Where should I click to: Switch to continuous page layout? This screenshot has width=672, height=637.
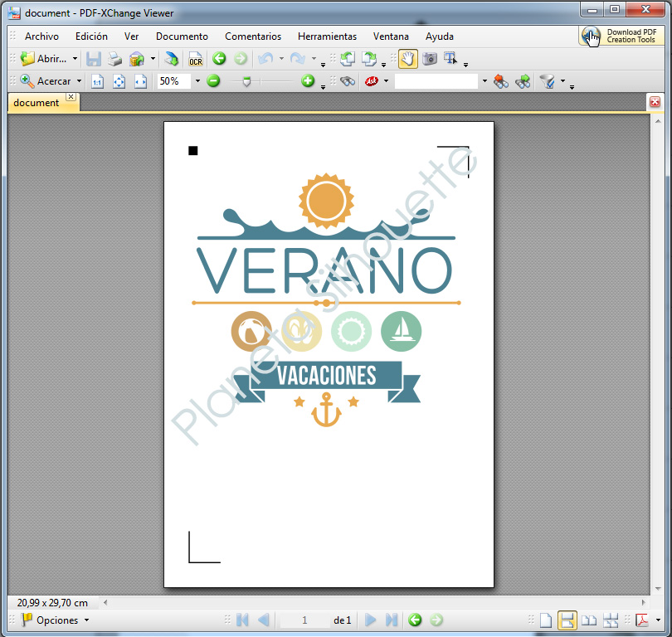point(567,620)
